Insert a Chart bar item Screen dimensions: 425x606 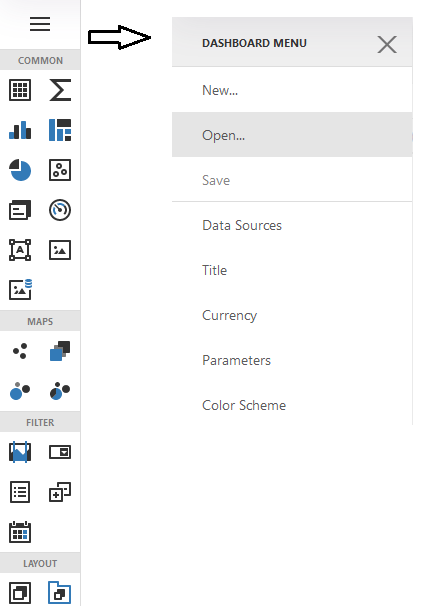coord(20,130)
